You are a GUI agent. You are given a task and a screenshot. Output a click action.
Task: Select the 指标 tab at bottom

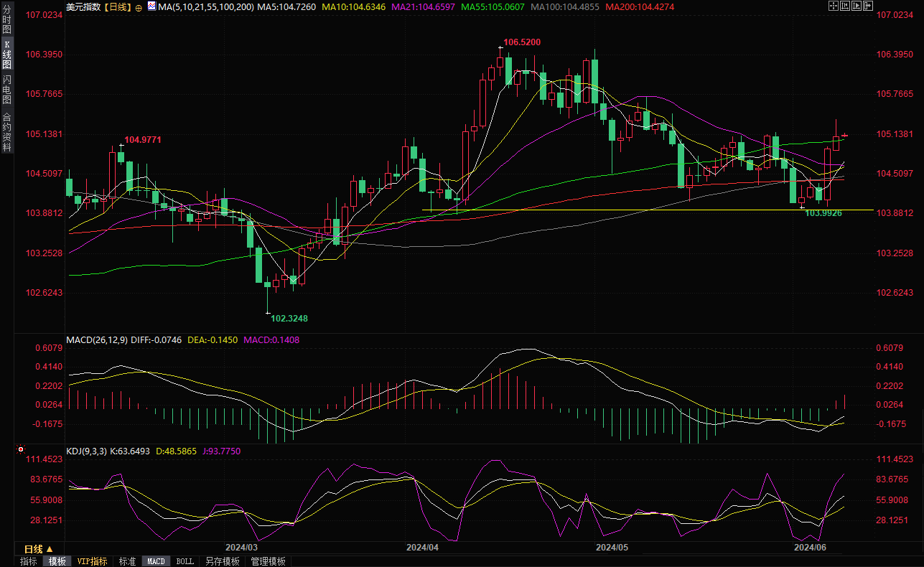pyautogui.click(x=29, y=561)
